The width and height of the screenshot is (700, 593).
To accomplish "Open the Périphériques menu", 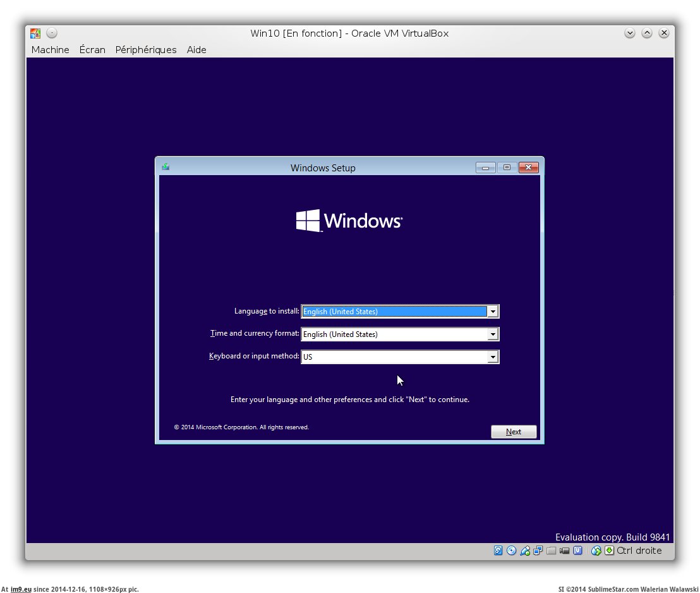I will point(146,50).
